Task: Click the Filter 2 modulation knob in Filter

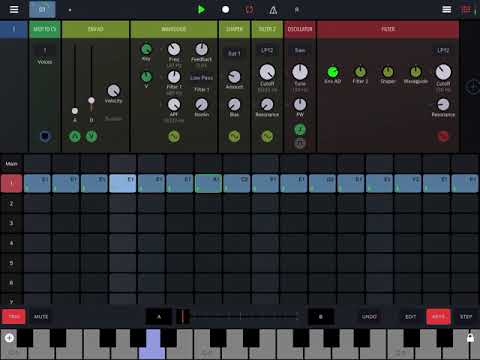Action: coord(360,72)
